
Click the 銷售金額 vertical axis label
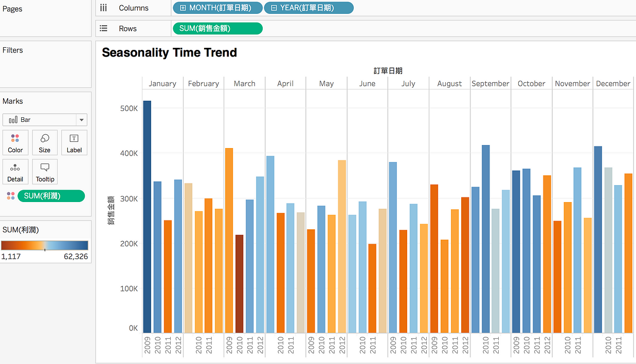click(111, 210)
